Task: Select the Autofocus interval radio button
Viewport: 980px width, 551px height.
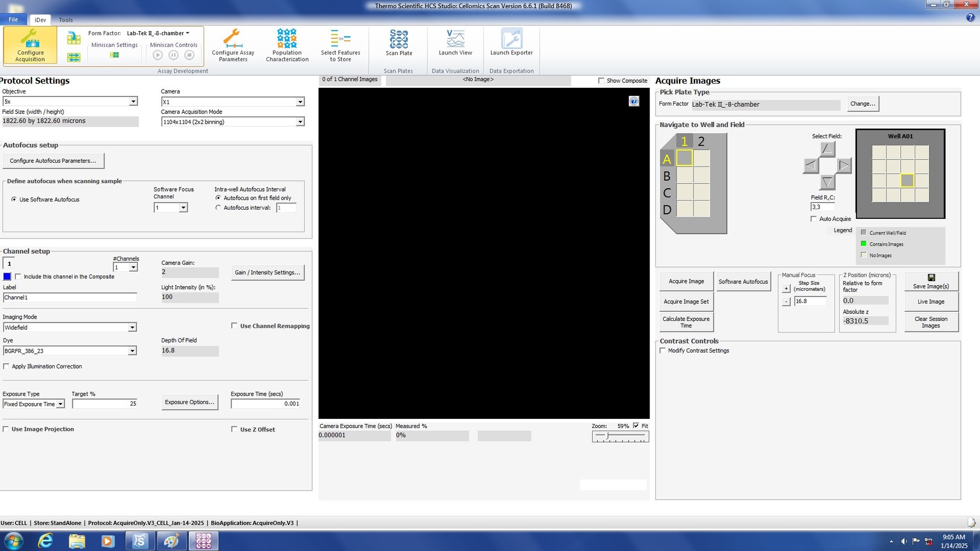Action: pos(218,208)
